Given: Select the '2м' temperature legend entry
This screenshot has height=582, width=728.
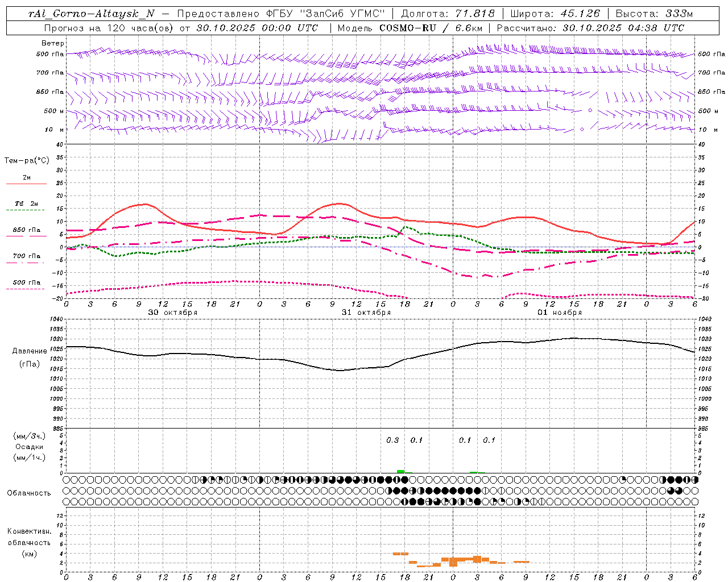Looking at the screenshot, I should (x=27, y=178).
